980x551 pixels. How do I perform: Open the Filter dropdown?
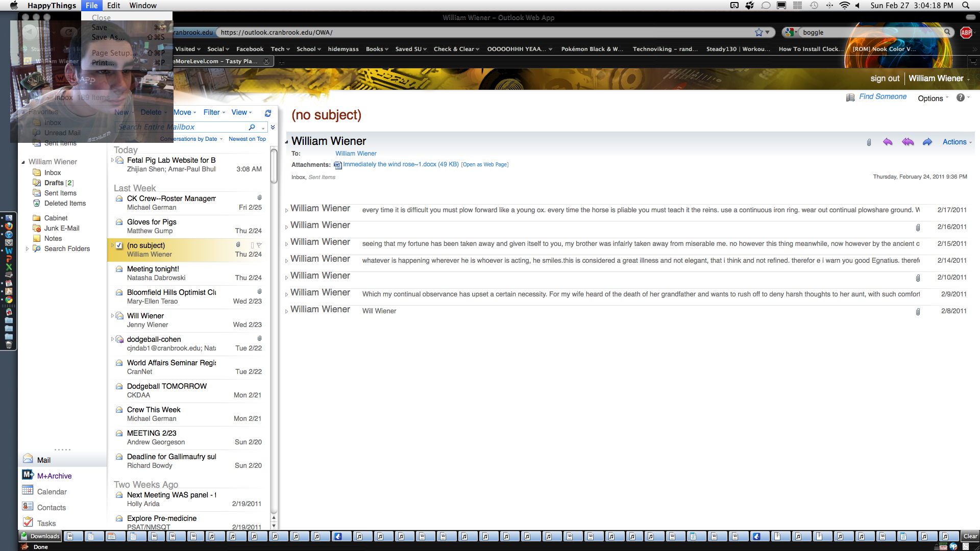tap(214, 113)
